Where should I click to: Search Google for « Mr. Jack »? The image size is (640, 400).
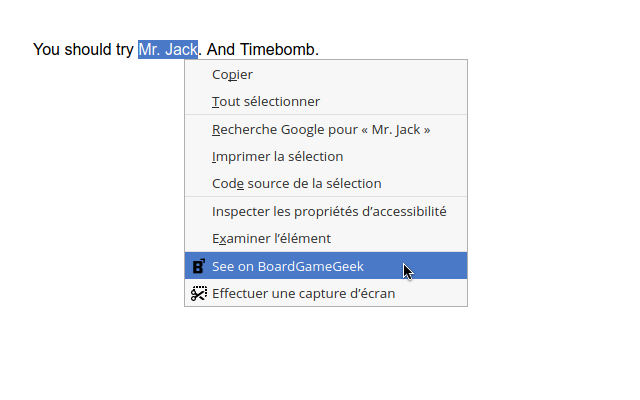pos(321,129)
